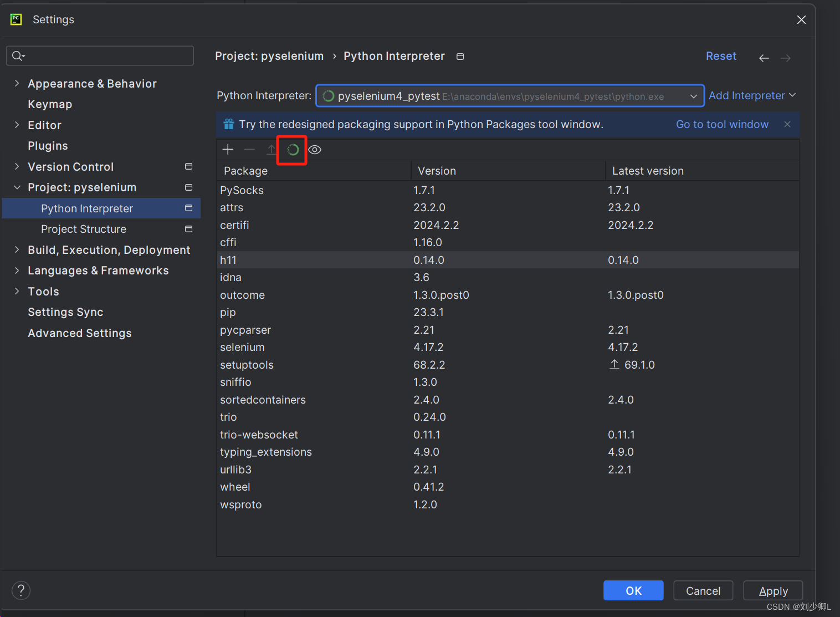Select the sortedcontainers package row
840x617 pixels.
(x=508, y=400)
